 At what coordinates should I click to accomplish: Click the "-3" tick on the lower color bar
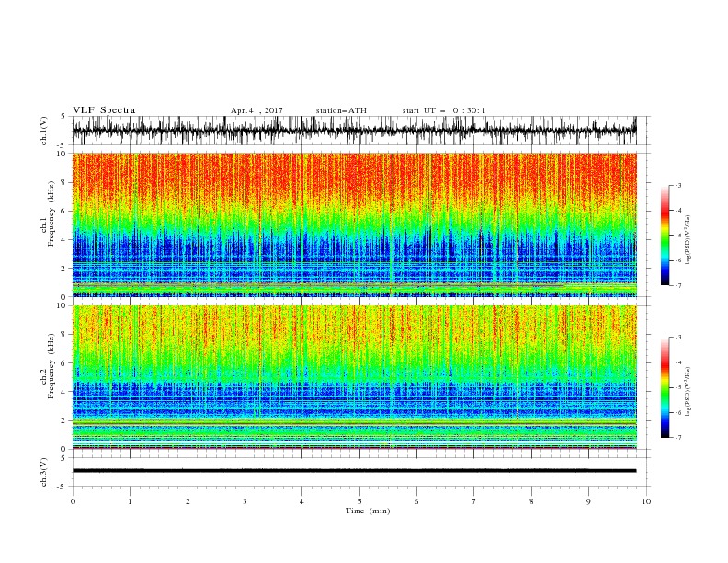(677, 338)
